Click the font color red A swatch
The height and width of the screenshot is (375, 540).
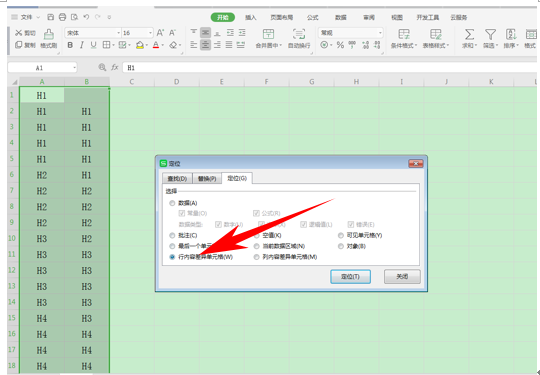pos(156,45)
